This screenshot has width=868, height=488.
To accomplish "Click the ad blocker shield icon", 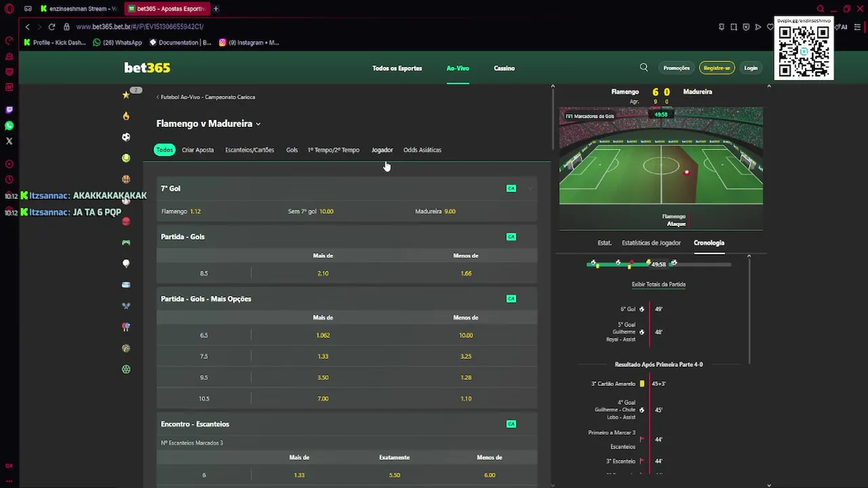I will coord(746,27).
